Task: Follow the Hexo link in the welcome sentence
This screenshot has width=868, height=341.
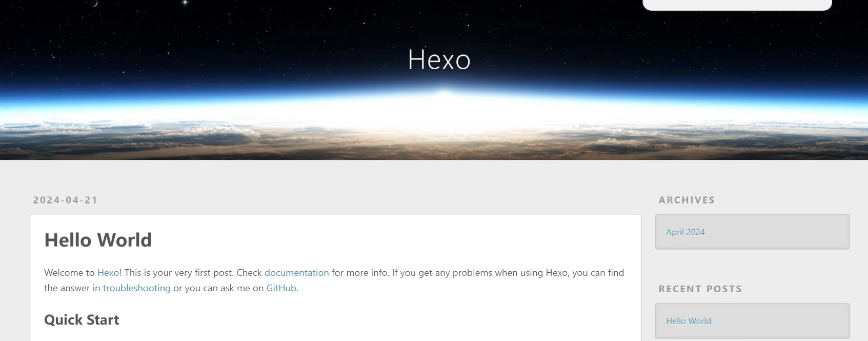Action: pos(108,273)
